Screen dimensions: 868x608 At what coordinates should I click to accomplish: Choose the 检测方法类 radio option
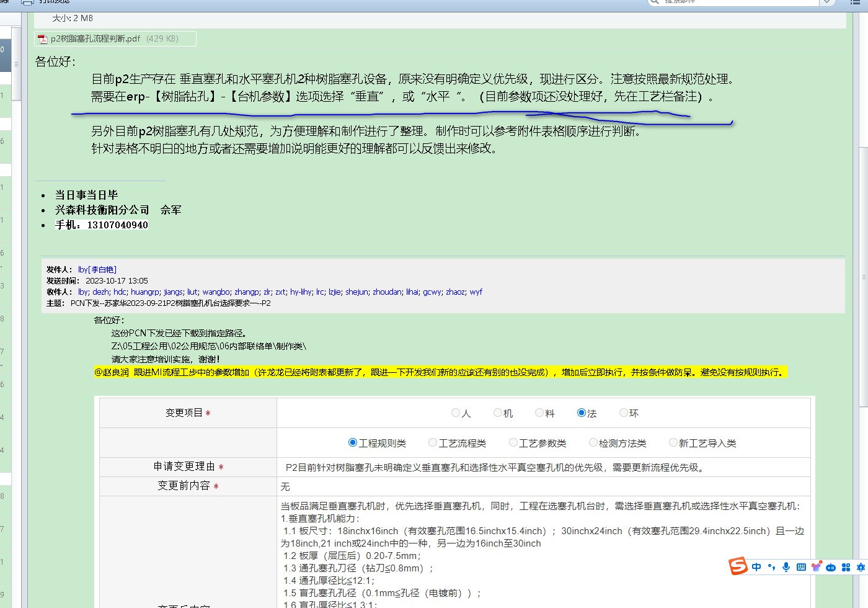[x=593, y=442]
